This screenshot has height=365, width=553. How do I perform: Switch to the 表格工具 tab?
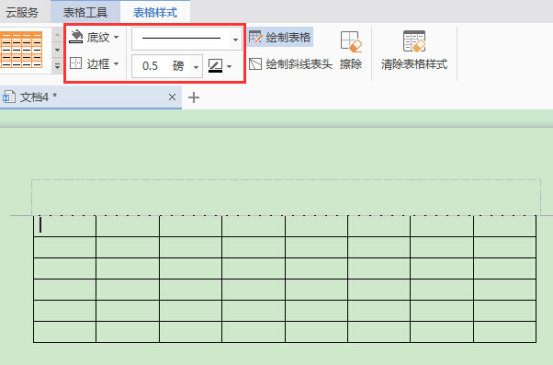[x=85, y=13]
